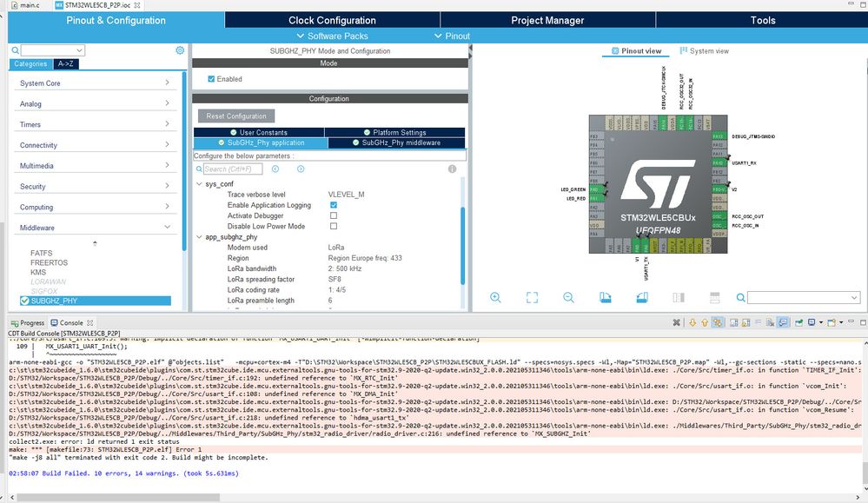Open the pin search combo box
The width and height of the screenshot is (868, 503).
pyautogui.click(x=804, y=298)
